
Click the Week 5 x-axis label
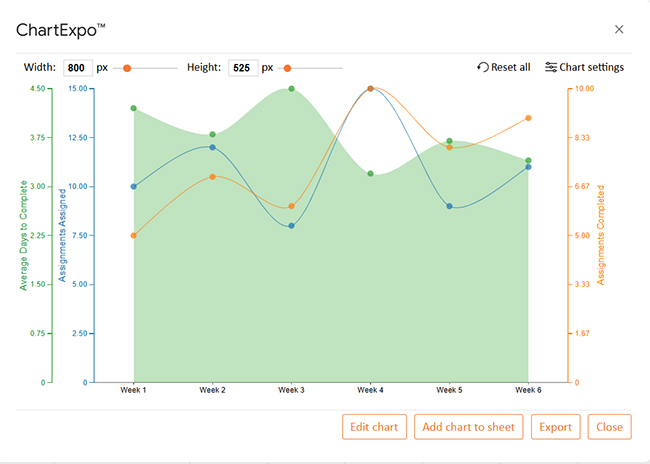coord(449,391)
